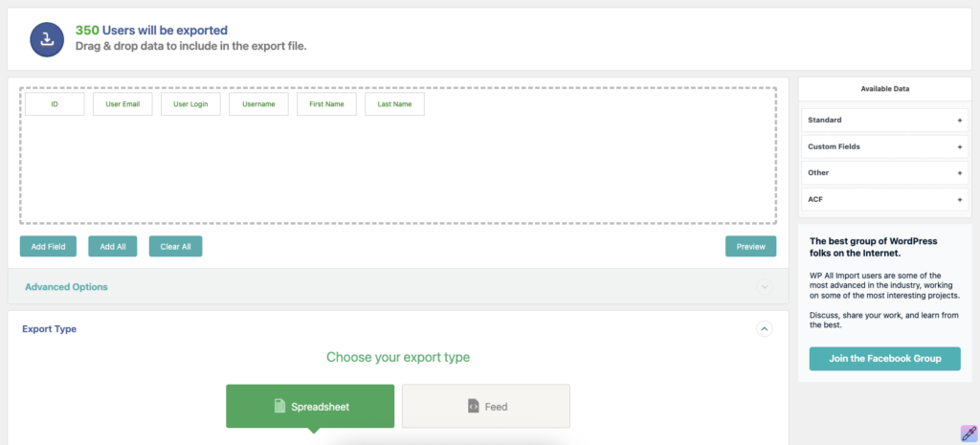Viewport: 980px width, 445px height.
Task: Expand the ACF section plus icon
Action: point(959,199)
